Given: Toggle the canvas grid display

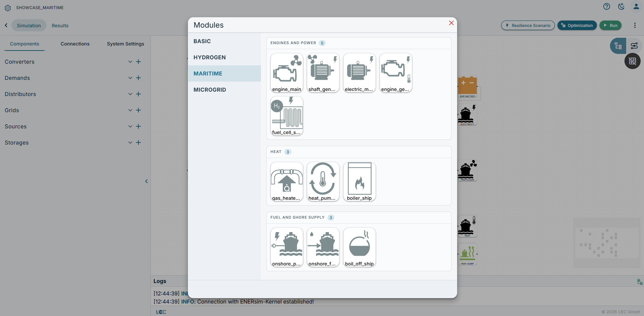Looking at the screenshot, I should 633,61.
